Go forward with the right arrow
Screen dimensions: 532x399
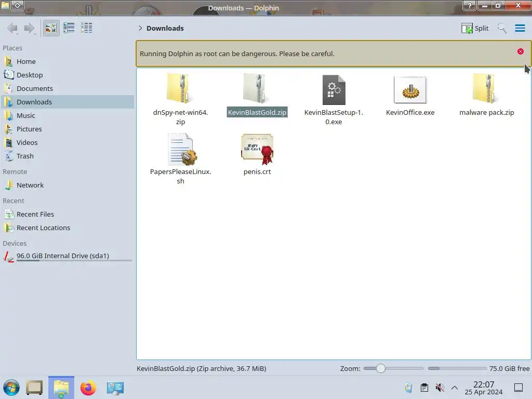pyautogui.click(x=30, y=28)
